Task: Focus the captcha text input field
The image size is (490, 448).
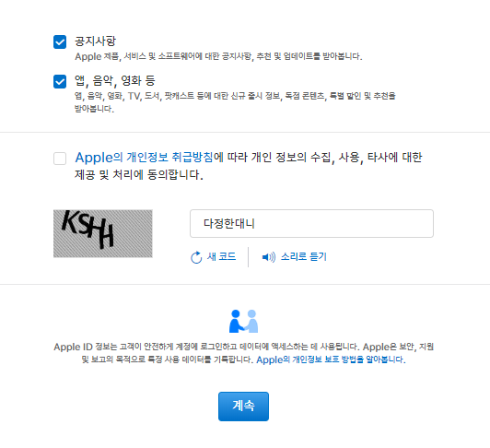Action: (x=311, y=223)
